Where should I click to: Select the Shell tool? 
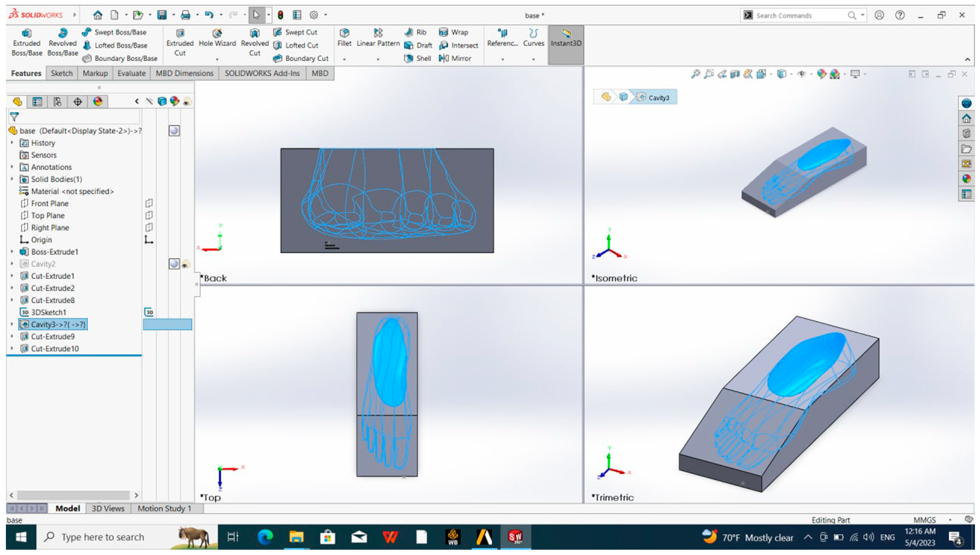pyautogui.click(x=418, y=58)
